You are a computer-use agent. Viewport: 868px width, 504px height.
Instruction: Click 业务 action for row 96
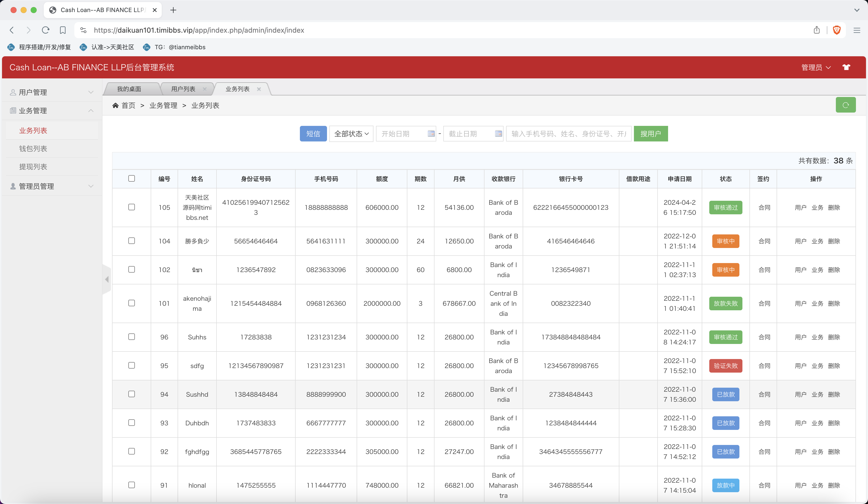(817, 337)
